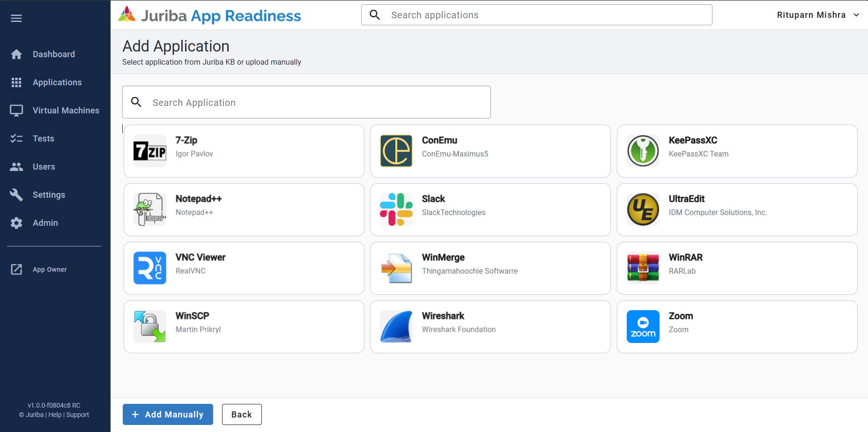Select the WinSCP application name
The image size is (868, 432).
pos(193,316)
